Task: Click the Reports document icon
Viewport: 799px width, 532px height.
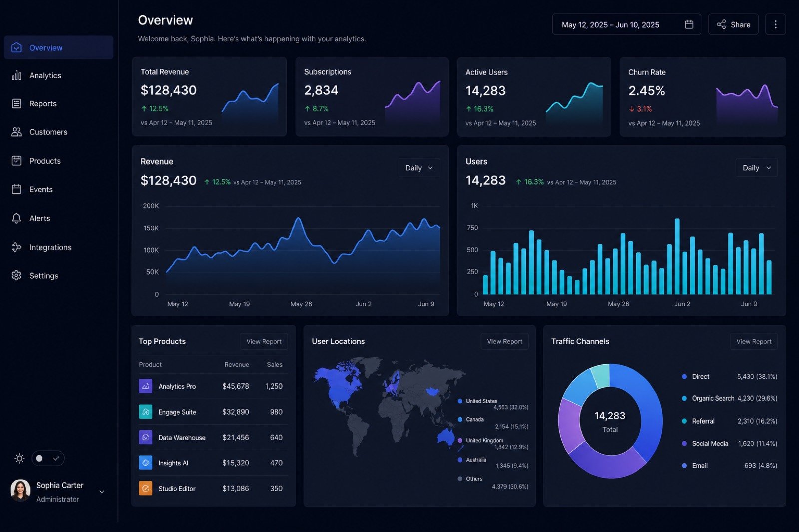Action: coord(16,104)
